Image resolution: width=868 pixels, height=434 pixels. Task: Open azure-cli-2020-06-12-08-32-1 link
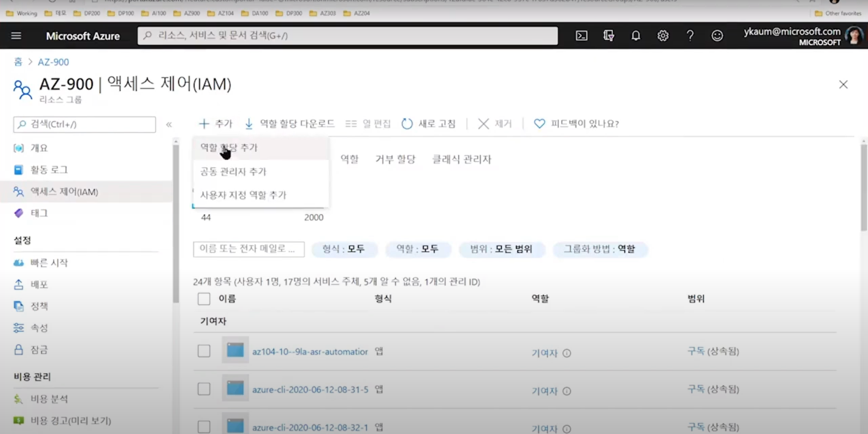pyautogui.click(x=310, y=428)
